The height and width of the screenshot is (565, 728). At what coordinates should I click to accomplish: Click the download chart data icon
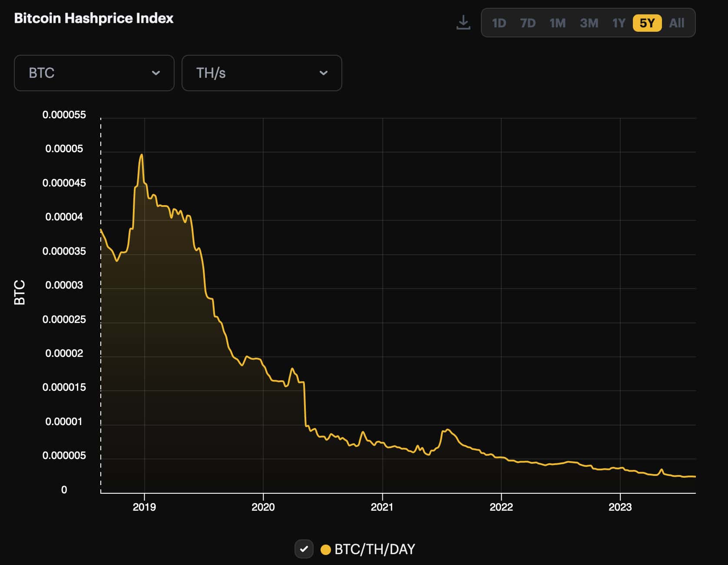463,23
